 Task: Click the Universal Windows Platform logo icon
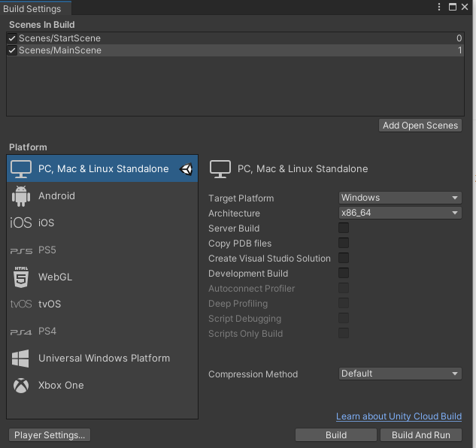pyautogui.click(x=20, y=359)
